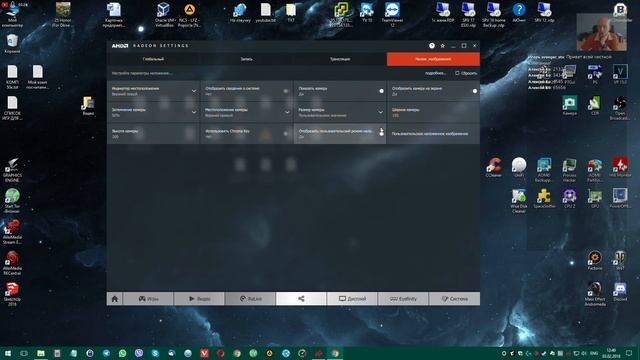Open the Factorio desktop shortcut

click(595, 261)
